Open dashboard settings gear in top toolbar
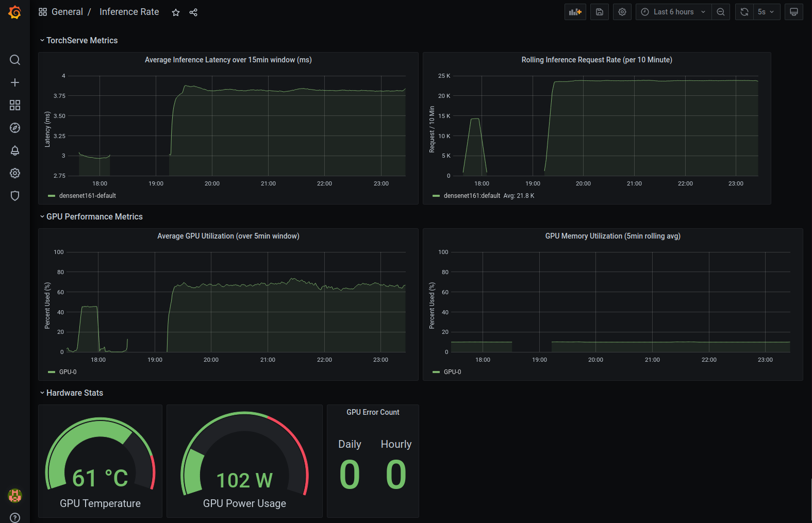The image size is (812, 523). 622,12
